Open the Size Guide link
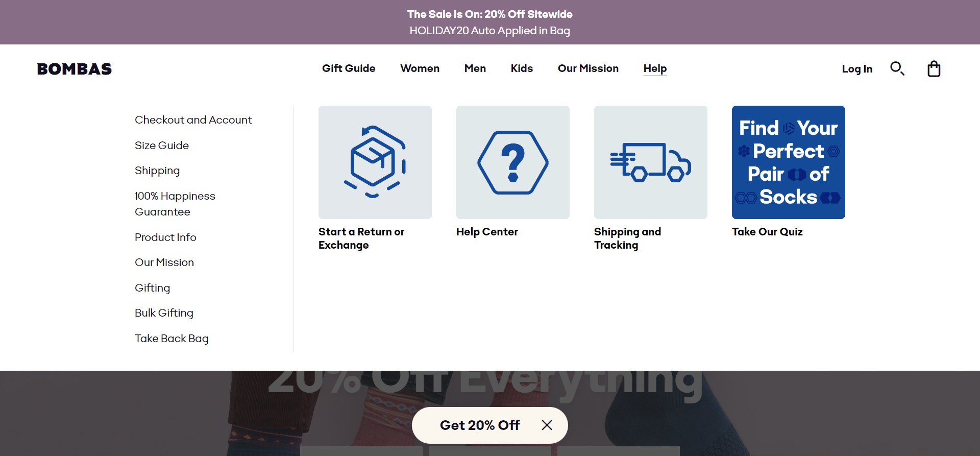Viewport: 980px width, 456px height. point(162,146)
